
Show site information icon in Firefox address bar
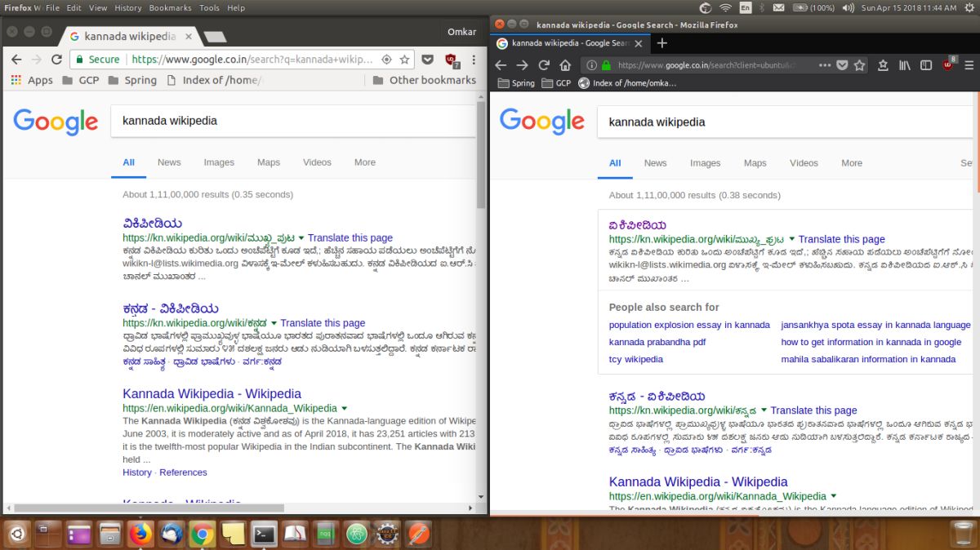click(590, 65)
